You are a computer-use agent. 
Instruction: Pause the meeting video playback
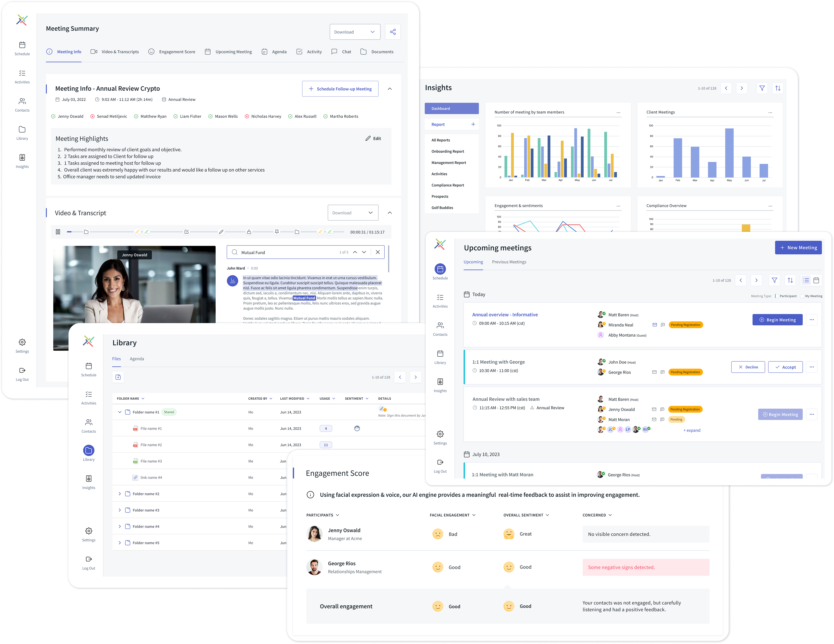pyautogui.click(x=58, y=232)
